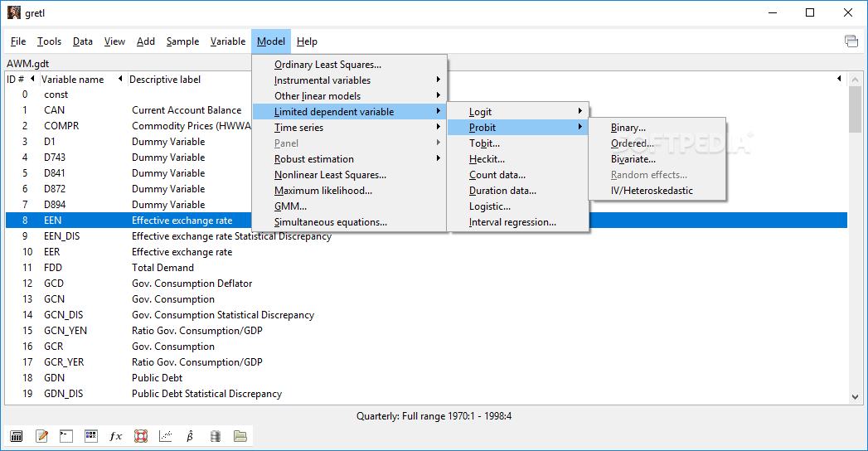Select the EEN_DIS variable row
Screen dimensions: 868x451
(426, 235)
